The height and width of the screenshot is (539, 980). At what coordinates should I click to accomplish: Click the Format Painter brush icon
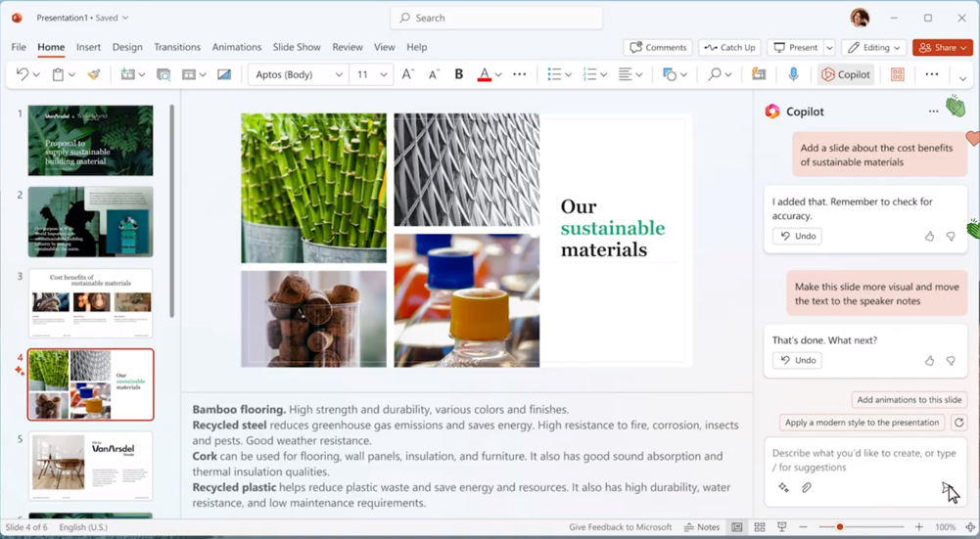(94, 74)
